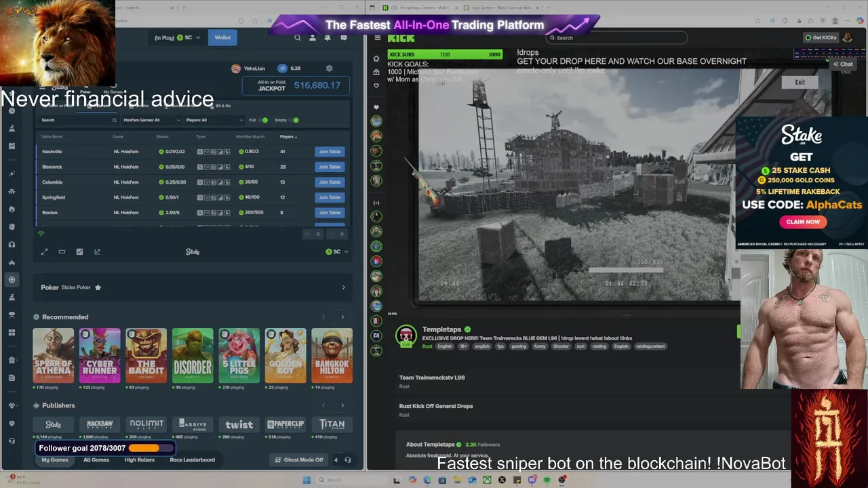Open Team Trainwreckstv L96 drop
The height and width of the screenshot is (488, 868).
coord(432,378)
